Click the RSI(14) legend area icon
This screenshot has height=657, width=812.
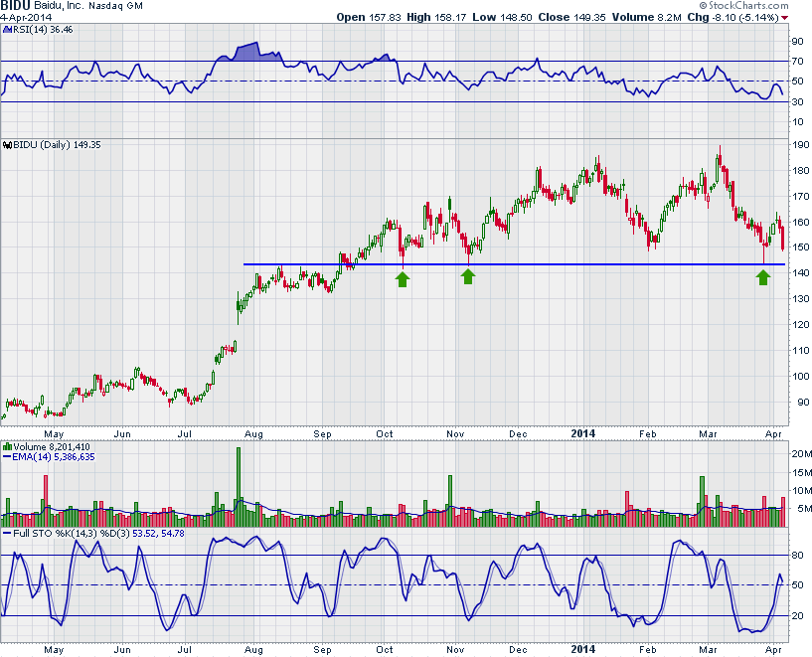[x=7, y=30]
